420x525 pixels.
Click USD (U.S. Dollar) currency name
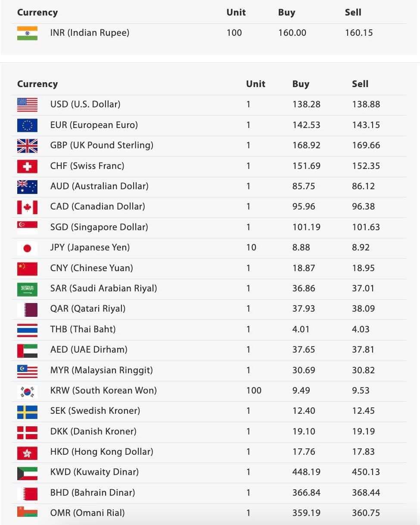coord(85,104)
